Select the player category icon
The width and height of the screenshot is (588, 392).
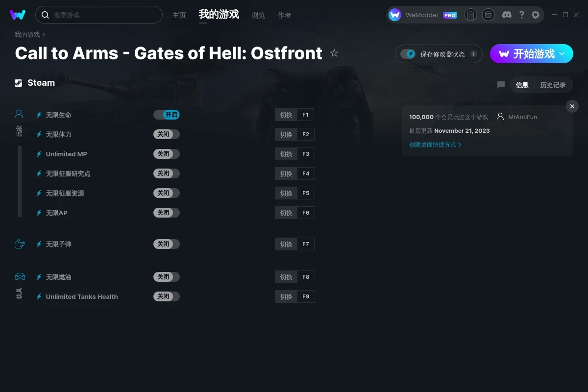19,114
